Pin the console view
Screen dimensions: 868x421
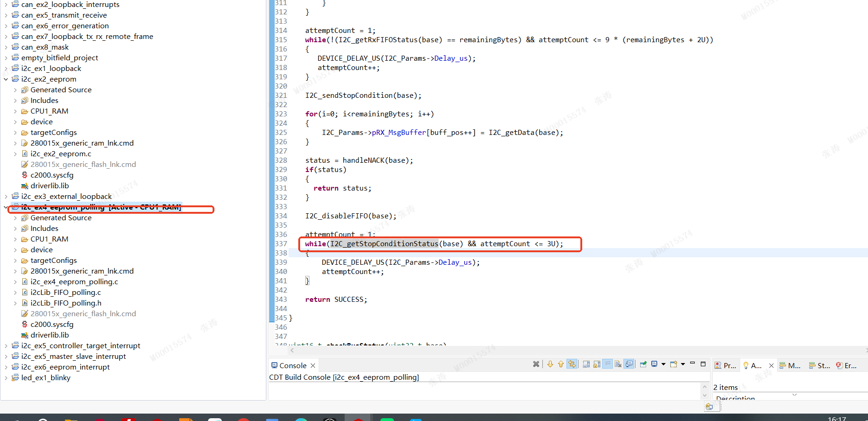pos(643,364)
